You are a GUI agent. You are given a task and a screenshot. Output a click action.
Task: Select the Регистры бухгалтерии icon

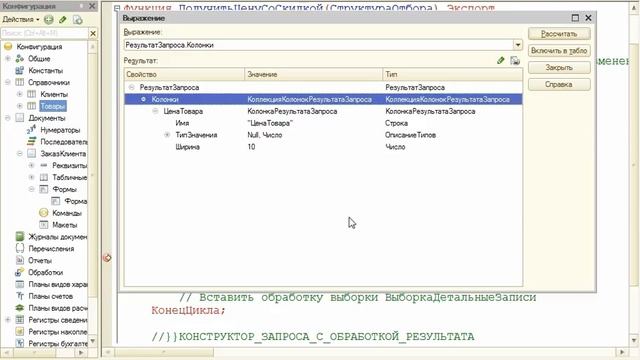[20, 343]
